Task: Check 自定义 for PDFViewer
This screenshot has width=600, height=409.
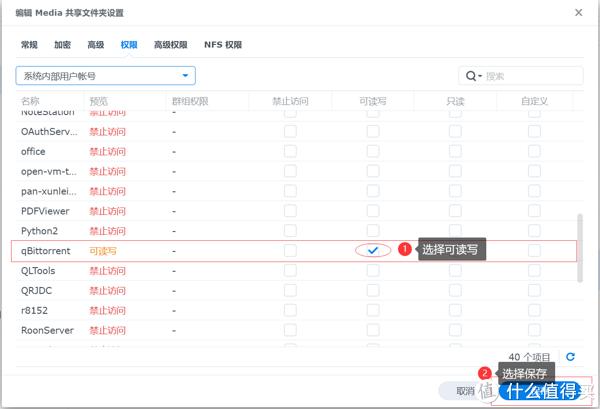Action: pyautogui.click(x=534, y=211)
